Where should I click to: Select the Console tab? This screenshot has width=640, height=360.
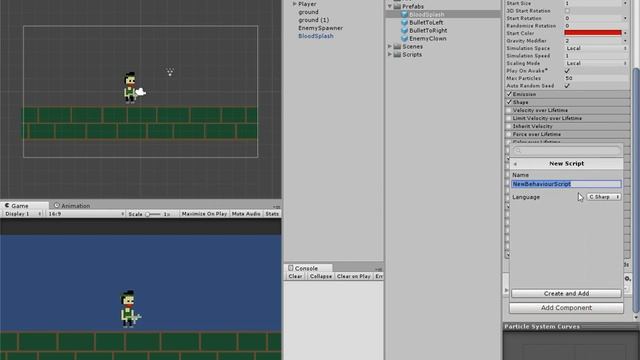(308, 268)
